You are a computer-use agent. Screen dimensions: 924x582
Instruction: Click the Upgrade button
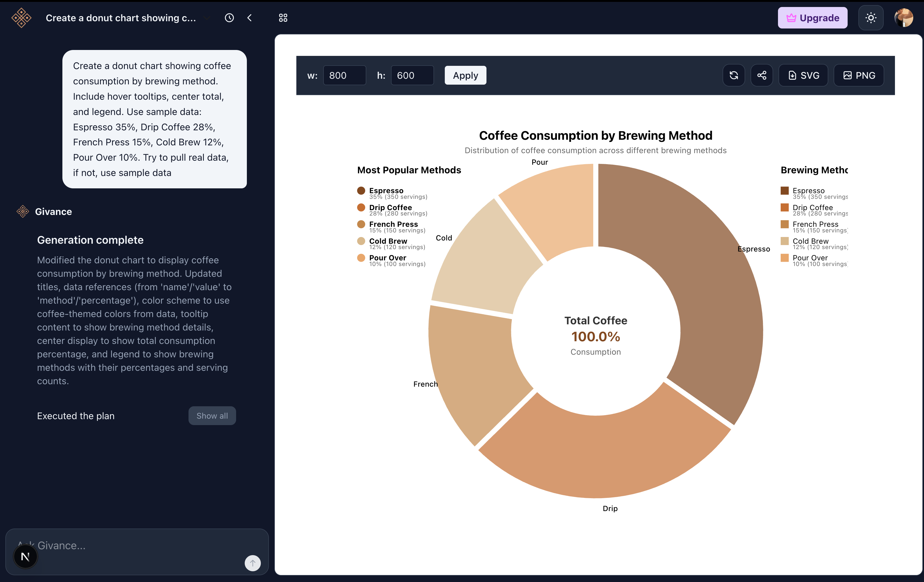(x=812, y=18)
